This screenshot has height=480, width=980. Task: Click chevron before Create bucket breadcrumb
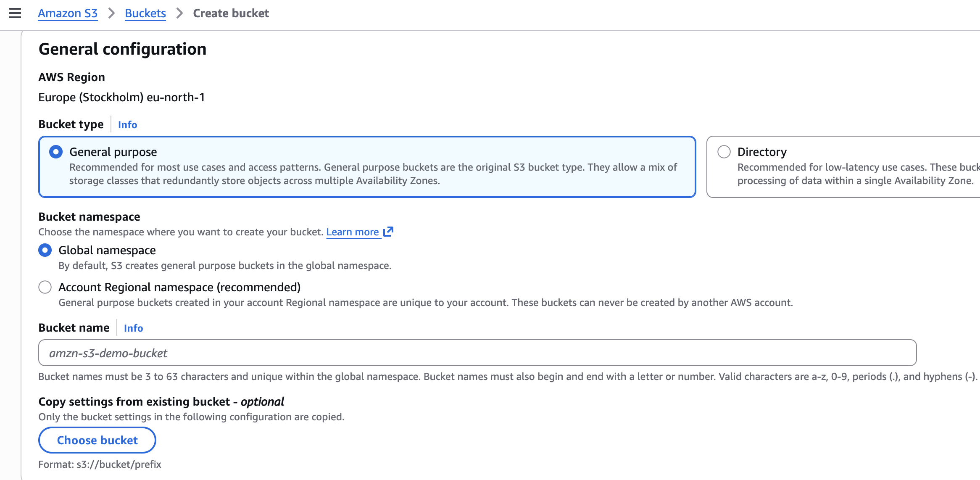pos(179,13)
